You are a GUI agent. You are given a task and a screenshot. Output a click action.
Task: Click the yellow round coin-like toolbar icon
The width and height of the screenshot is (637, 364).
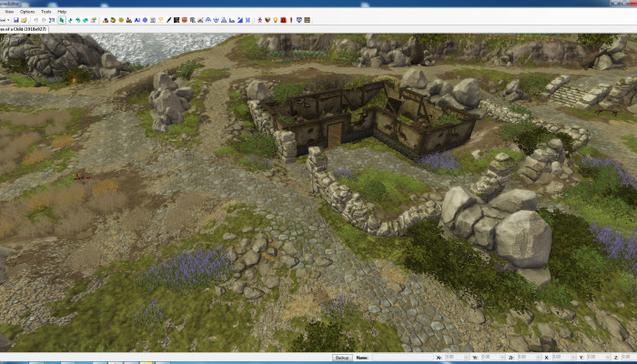(x=121, y=20)
